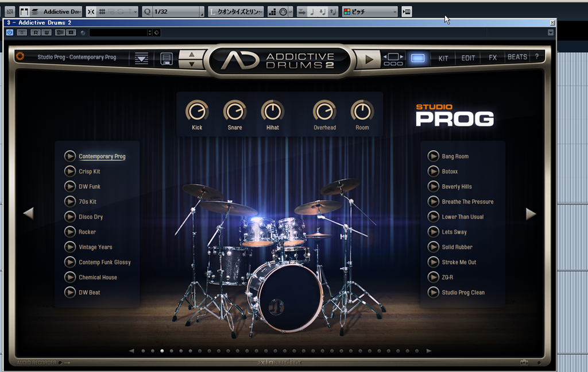Preview the Disco Dry preset
The image size is (588, 372).
69,217
